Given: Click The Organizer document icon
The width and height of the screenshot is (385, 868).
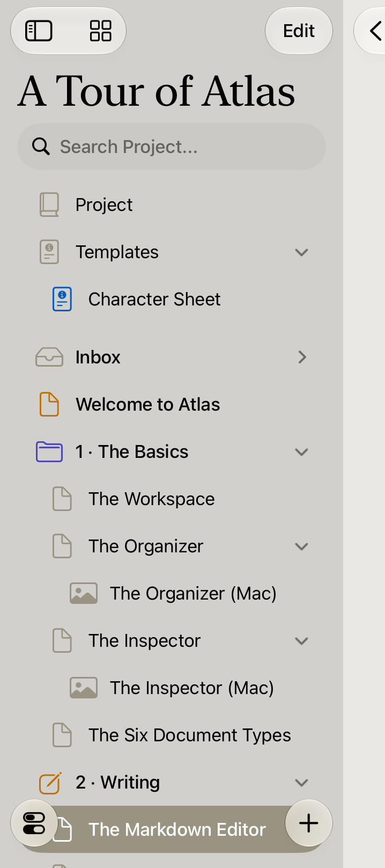Looking at the screenshot, I should point(62,546).
